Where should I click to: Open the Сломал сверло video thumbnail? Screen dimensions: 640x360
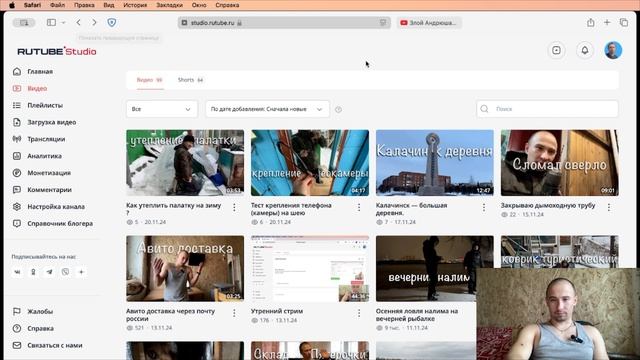click(560, 163)
